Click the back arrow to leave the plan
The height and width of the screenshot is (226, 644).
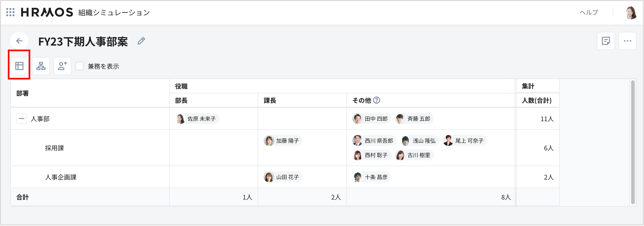coord(19,41)
